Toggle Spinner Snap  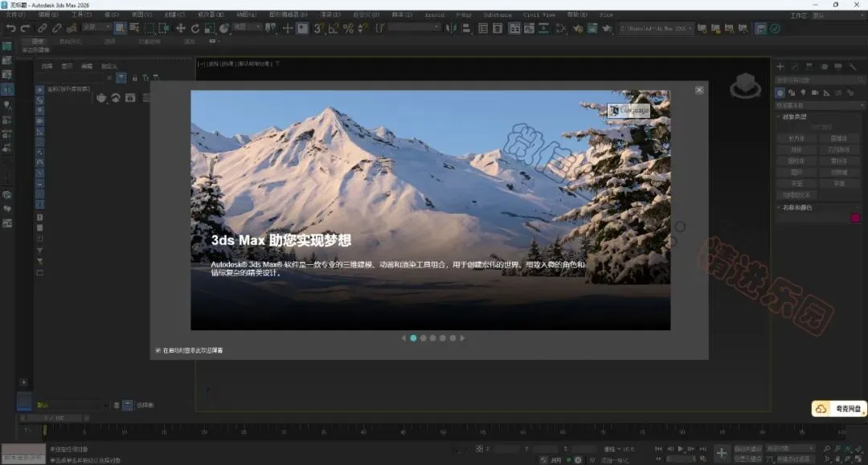click(x=362, y=28)
